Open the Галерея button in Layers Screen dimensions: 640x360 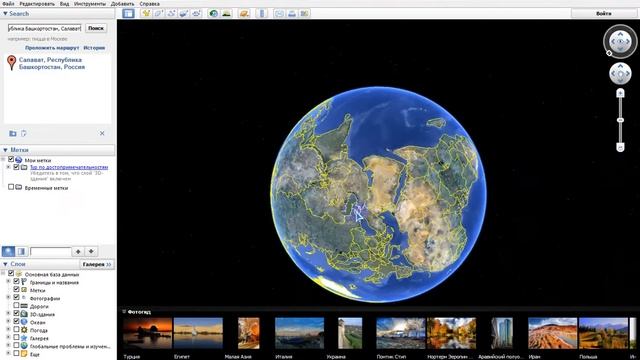pos(97,264)
